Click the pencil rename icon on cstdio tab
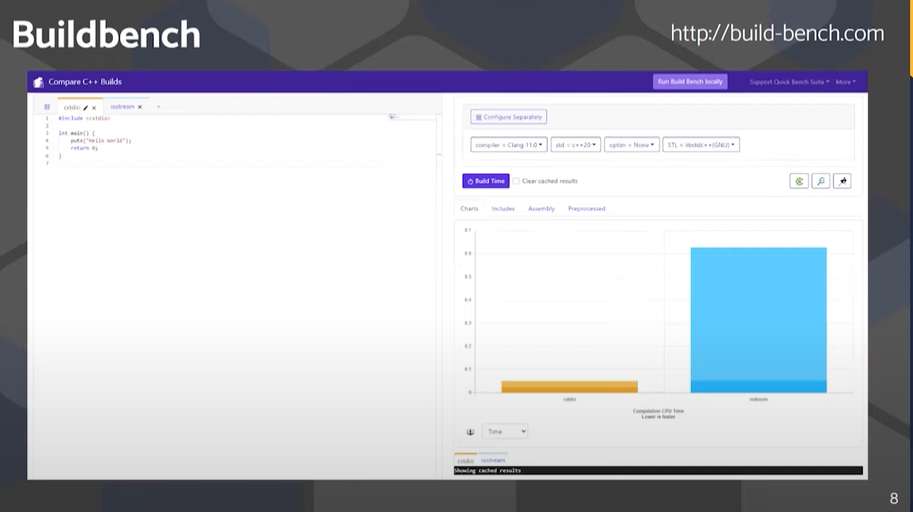This screenshot has height=512, width=913. [x=86, y=107]
